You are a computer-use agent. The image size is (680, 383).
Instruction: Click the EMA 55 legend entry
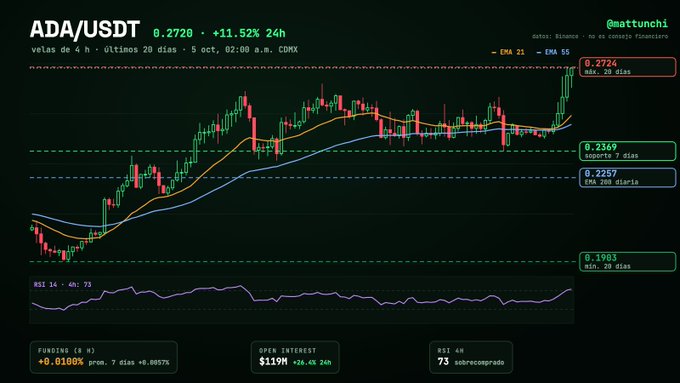pos(553,52)
